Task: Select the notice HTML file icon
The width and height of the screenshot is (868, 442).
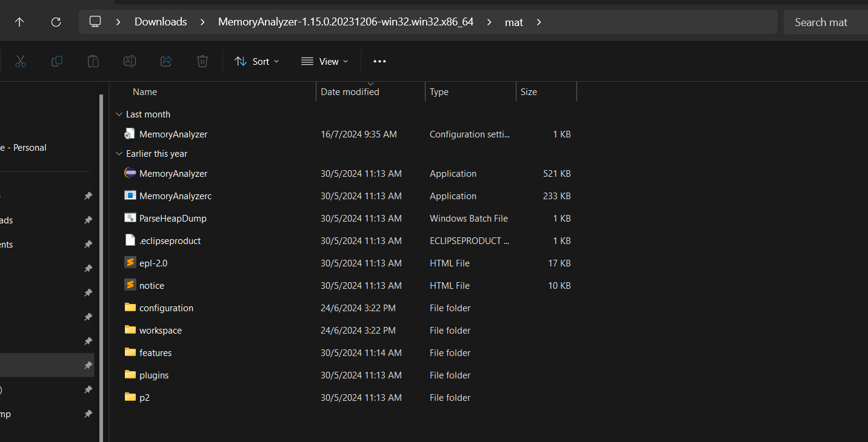Action: click(x=130, y=285)
